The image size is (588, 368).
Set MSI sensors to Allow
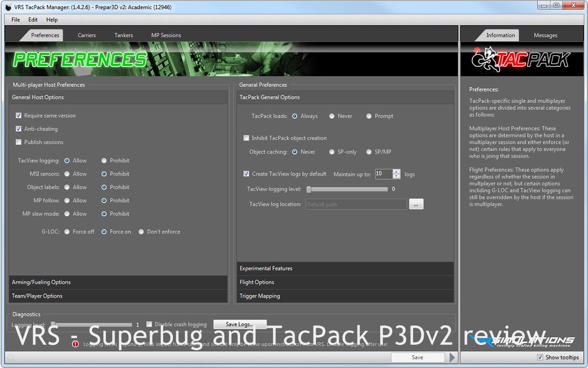67,174
